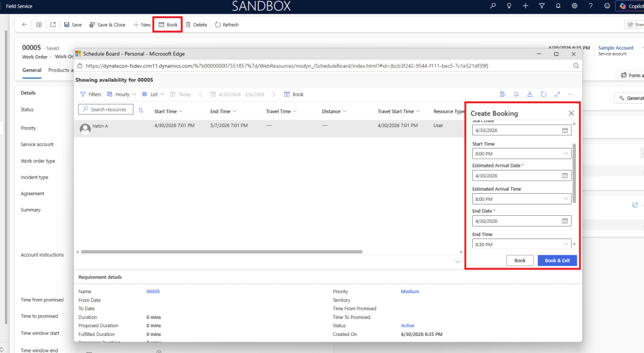
Task: Open the help question mark icon
Action: [591, 6]
